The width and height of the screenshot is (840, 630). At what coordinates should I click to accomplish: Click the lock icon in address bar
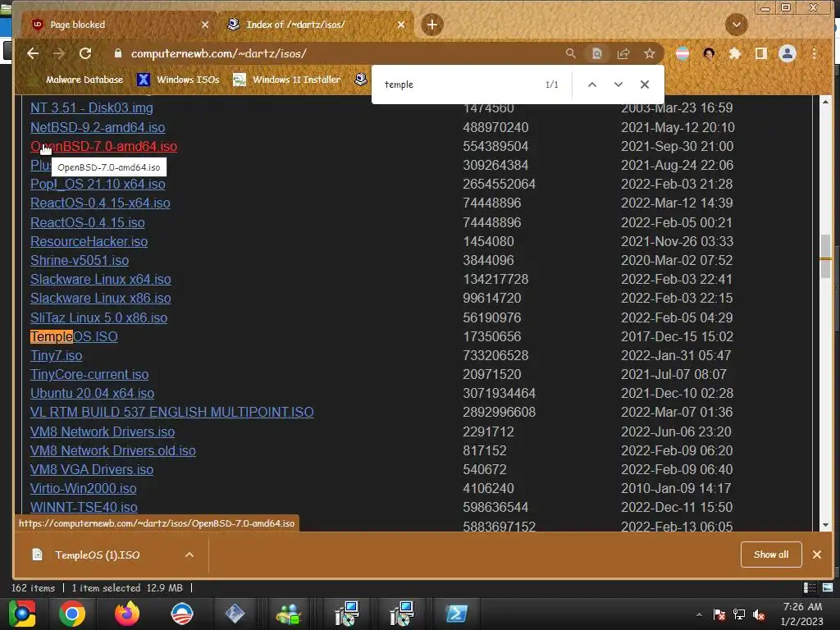(x=118, y=53)
